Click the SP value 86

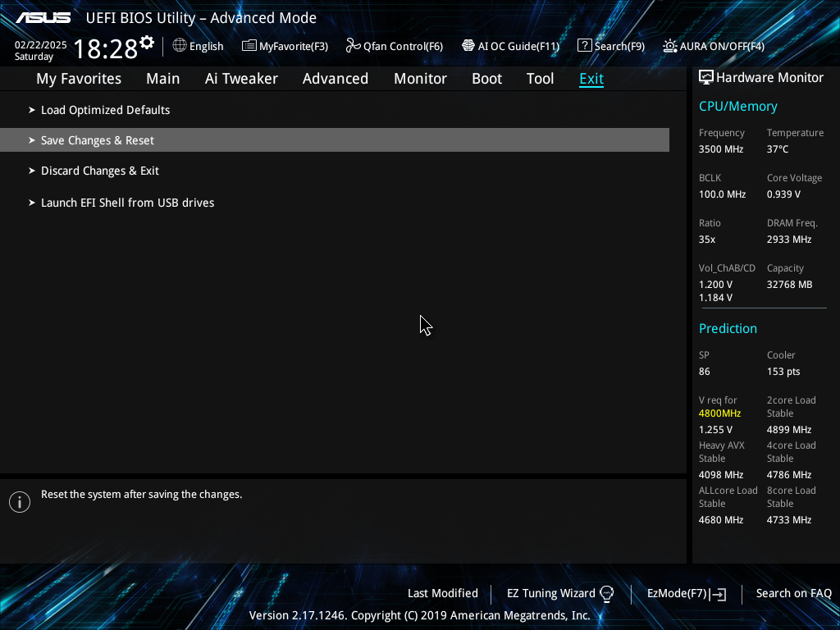(x=704, y=372)
